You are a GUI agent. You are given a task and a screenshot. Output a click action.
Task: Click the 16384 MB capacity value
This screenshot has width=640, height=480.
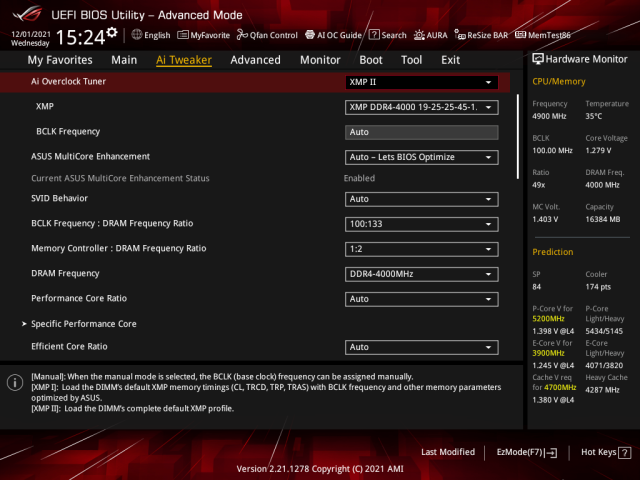(602, 220)
